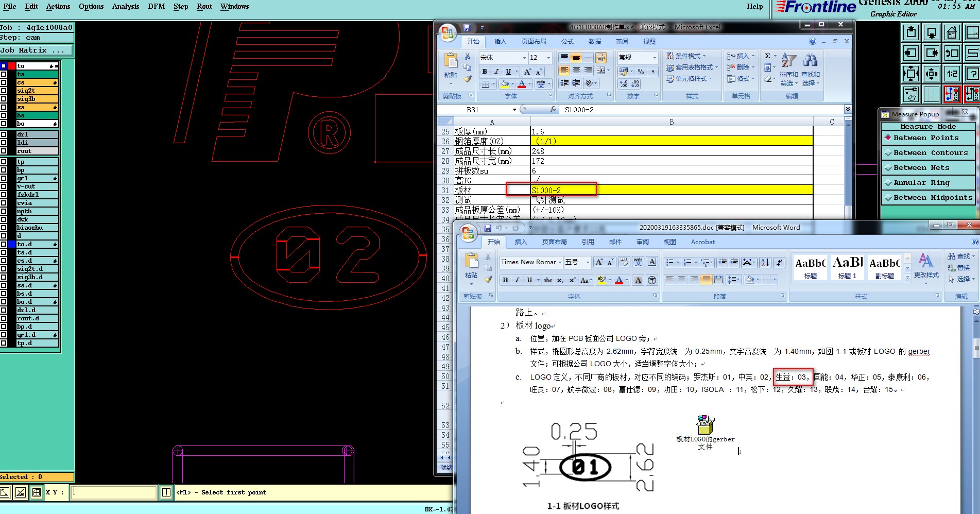Click the Word grow font icon
This screenshot has height=514, width=980.
pyautogui.click(x=599, y=262)
